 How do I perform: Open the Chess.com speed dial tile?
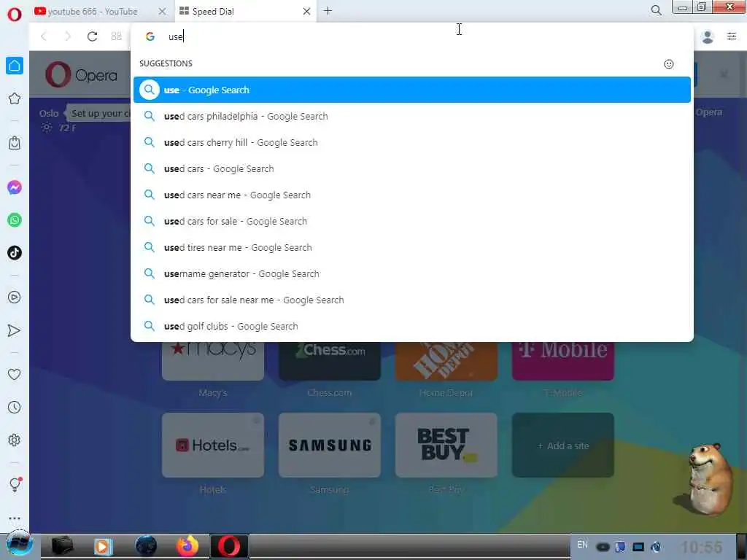(330, 361)
